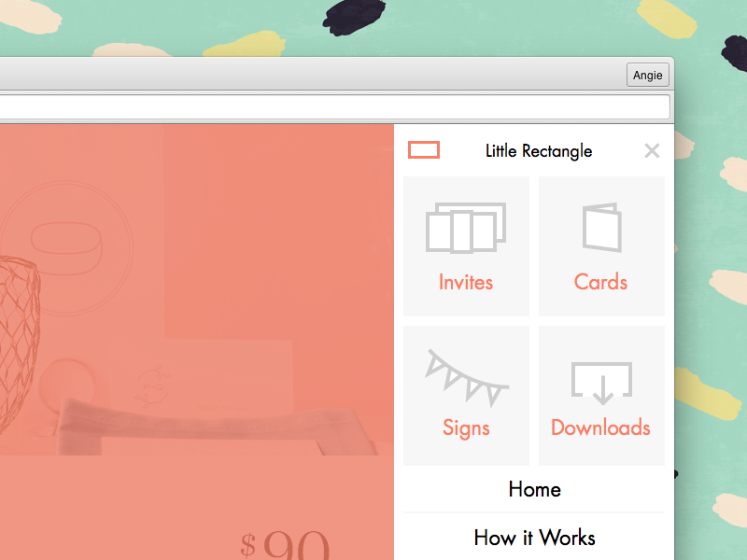The height and width of the screenshot is (560, 747).
Task: Click the invitation card with wreath monogram
Action: (x=202, y=378)
